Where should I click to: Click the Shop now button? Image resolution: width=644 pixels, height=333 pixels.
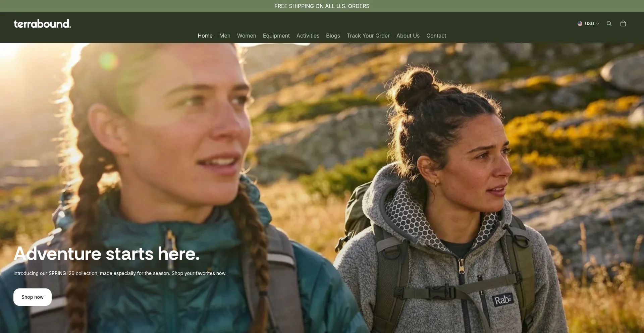tap(33, 297)
